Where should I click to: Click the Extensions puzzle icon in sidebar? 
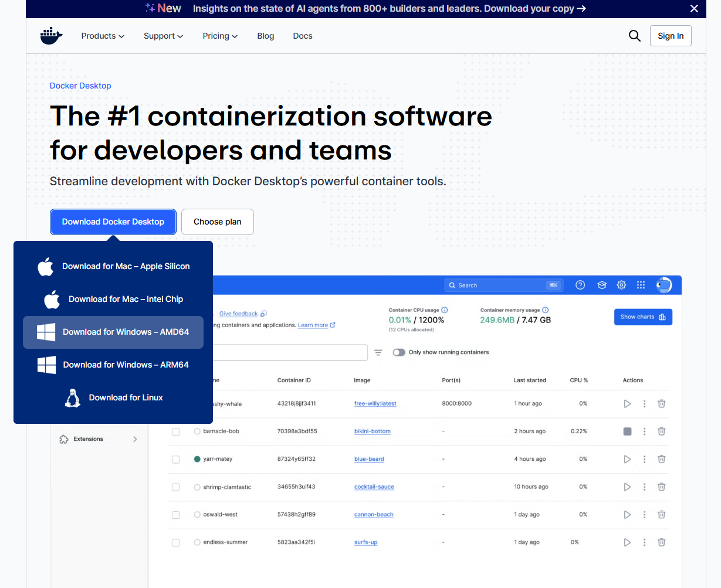pyautogui.click(x=64, y=439)
